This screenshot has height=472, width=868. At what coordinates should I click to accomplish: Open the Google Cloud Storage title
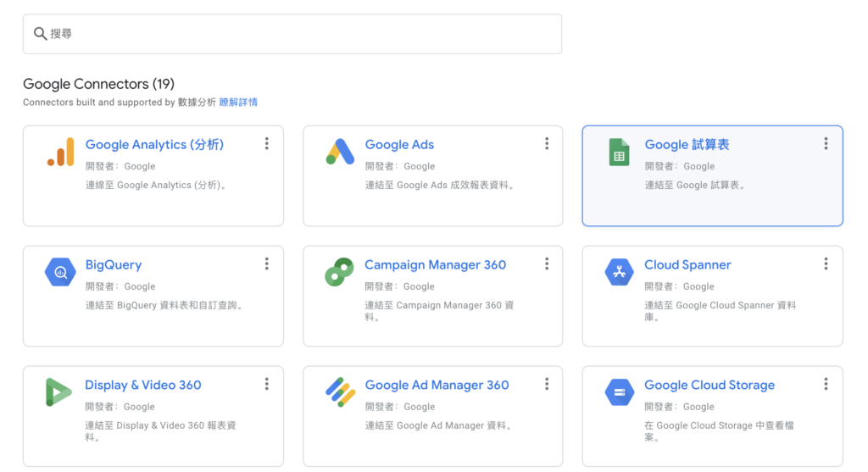[x=709, y=385]
